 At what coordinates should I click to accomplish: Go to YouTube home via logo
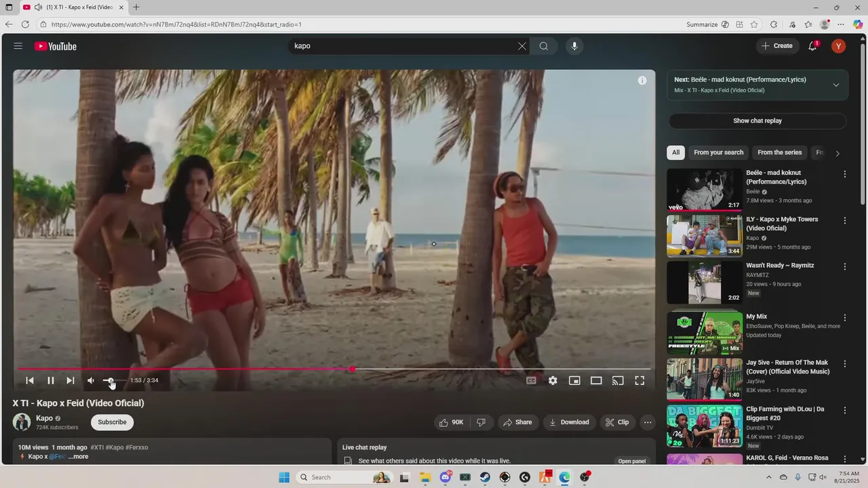tap(56, 46)
